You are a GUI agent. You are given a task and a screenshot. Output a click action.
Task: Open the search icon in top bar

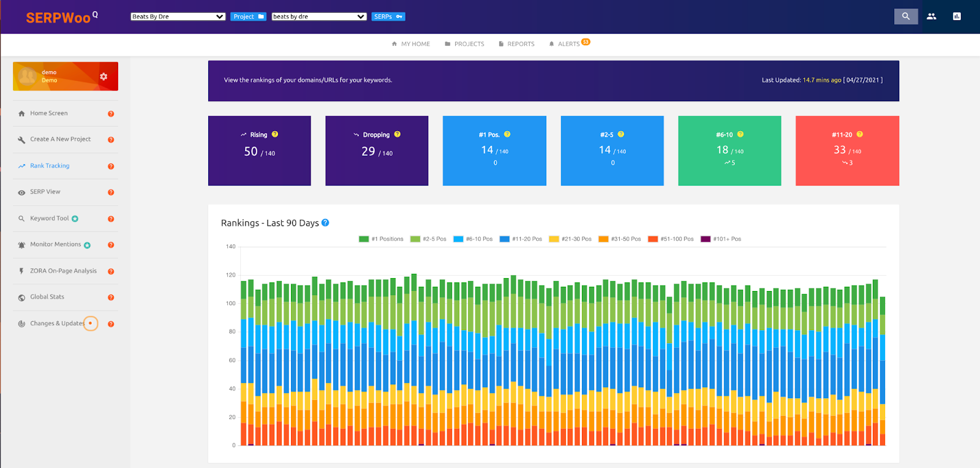point(906,17)
